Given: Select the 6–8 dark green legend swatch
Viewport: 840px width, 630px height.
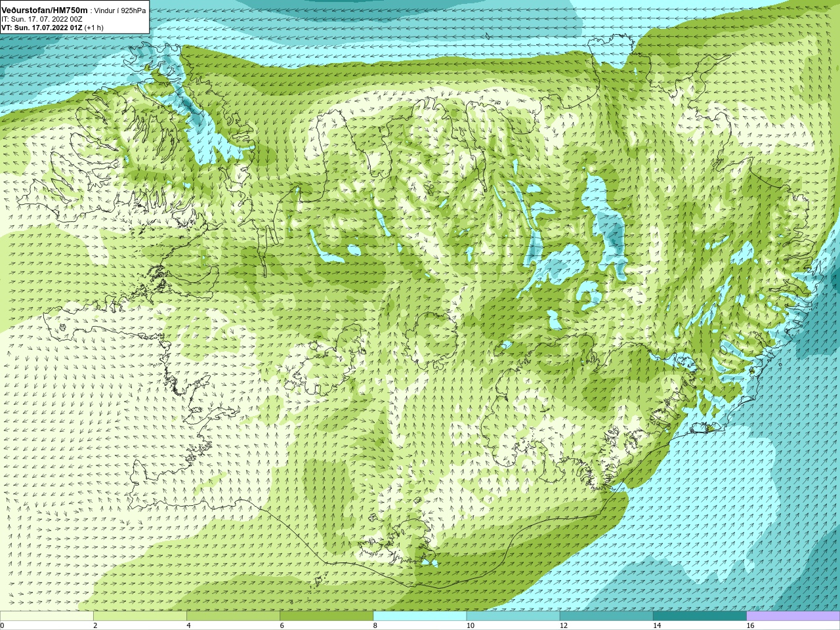Looking at the screenshot, I should 327,616.
